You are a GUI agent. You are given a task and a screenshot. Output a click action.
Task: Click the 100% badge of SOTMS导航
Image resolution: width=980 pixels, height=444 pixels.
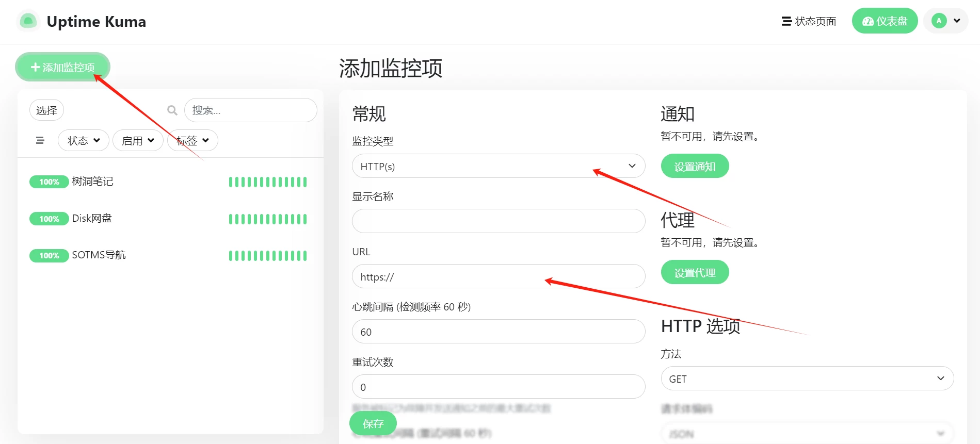49,256
